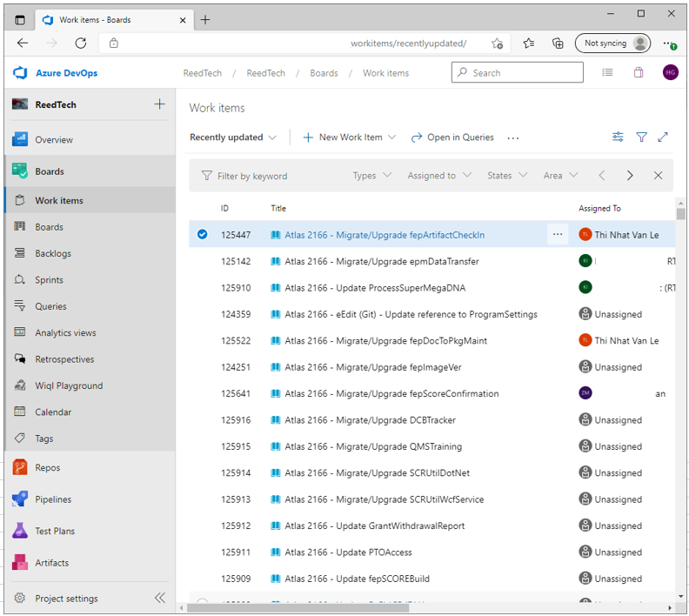Open the column options settings icon
The height and width of the screenshot is (616, 689).
click(x=618, y=137)
